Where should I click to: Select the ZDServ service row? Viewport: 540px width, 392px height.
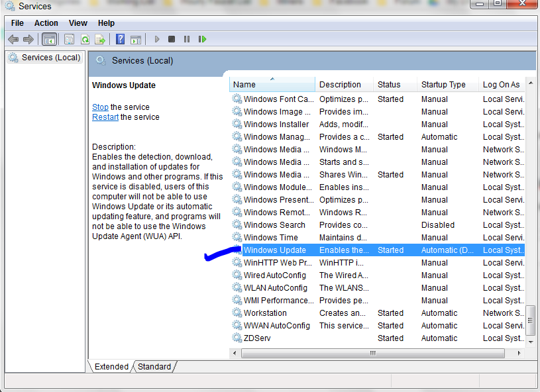click(x=377, y=338)
